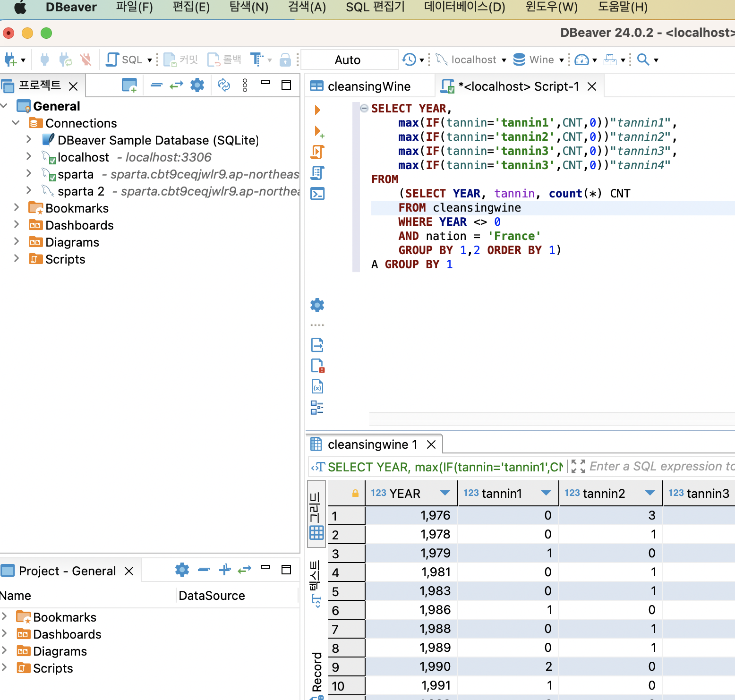The image size is (735, 700).
Task: Open transaction log history clock icon
Action: tap(409, 60)
